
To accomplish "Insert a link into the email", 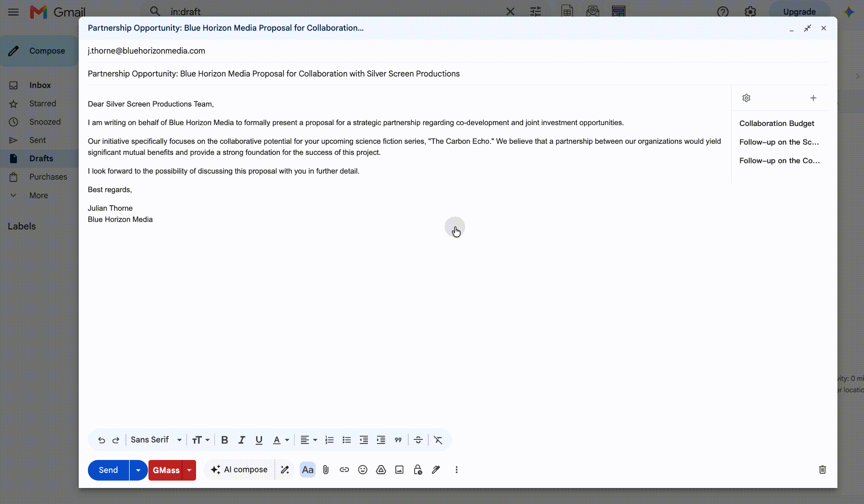I will point(345,470).
